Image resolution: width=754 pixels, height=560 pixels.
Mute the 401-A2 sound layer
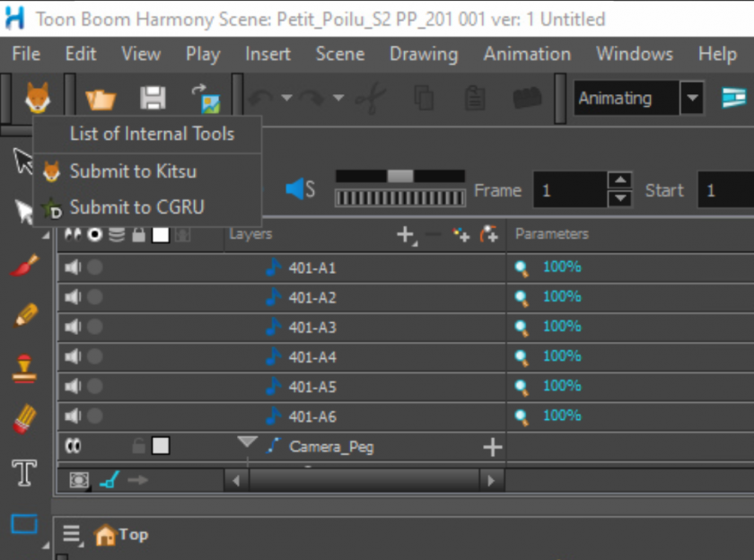pos(73,296)
